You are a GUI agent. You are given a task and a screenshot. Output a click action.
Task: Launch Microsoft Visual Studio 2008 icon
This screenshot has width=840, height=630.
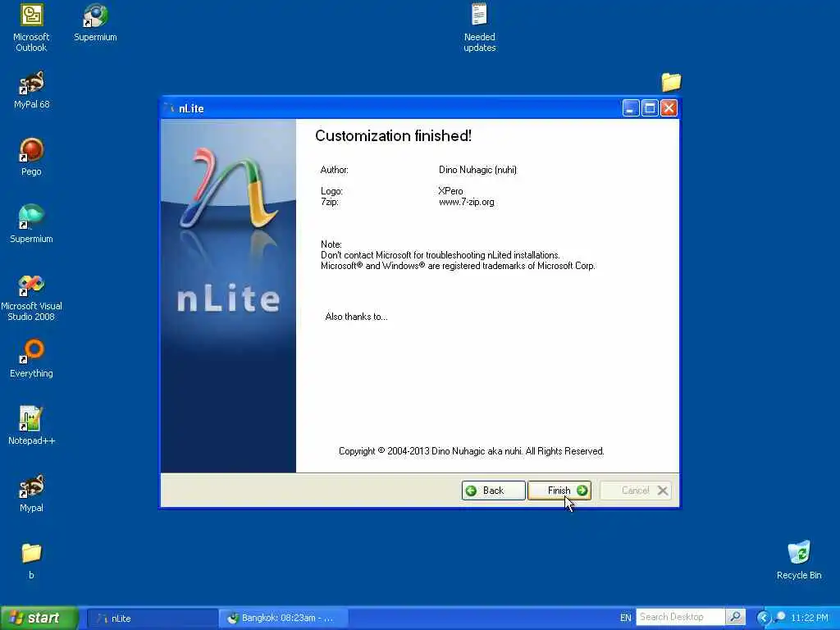[x=31, y=297]
